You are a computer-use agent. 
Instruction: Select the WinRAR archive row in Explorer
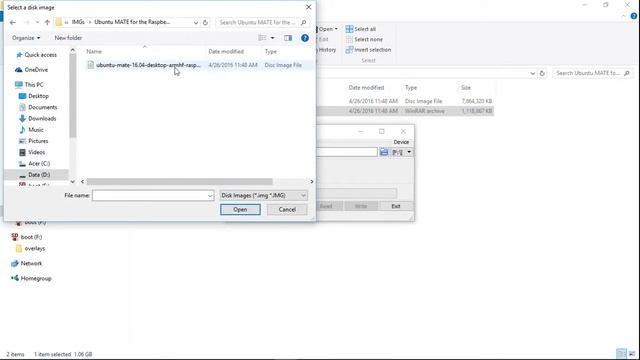click(x=406, y=111)
